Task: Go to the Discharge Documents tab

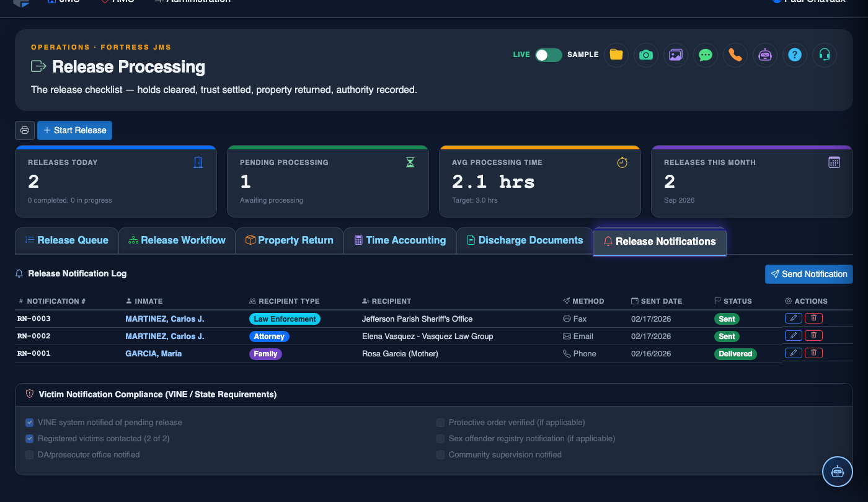Action: 525,240
